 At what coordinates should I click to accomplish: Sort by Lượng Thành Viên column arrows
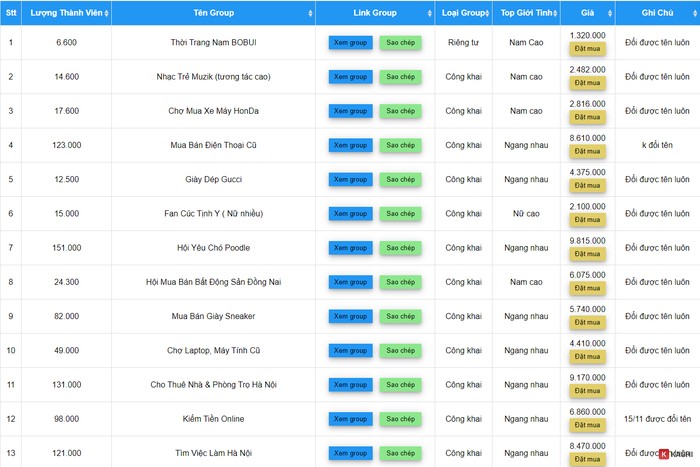[x=105, y=13]
